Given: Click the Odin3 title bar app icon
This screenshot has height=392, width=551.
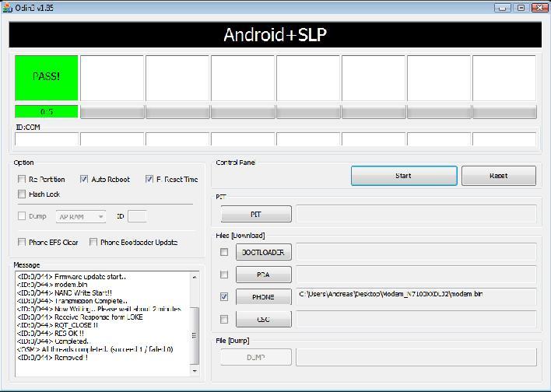Looking at the screenshot, I should [8, 7].
